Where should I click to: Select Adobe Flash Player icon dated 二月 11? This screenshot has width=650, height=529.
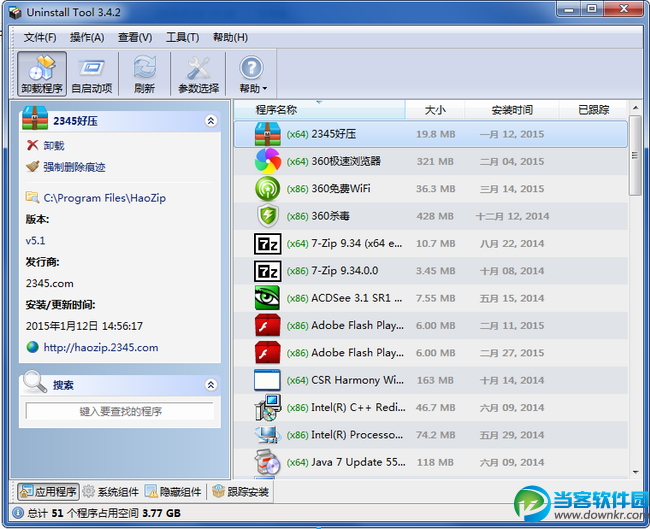click(267, 325)
